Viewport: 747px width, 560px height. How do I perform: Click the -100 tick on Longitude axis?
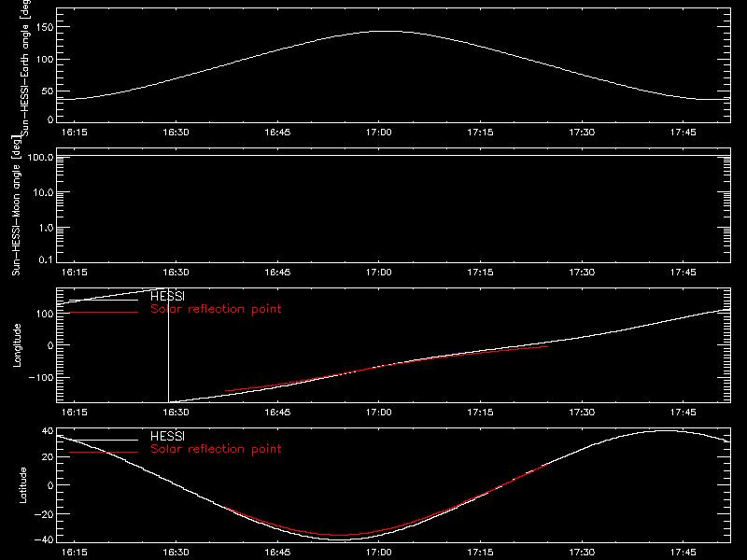(x=41, y=377)
